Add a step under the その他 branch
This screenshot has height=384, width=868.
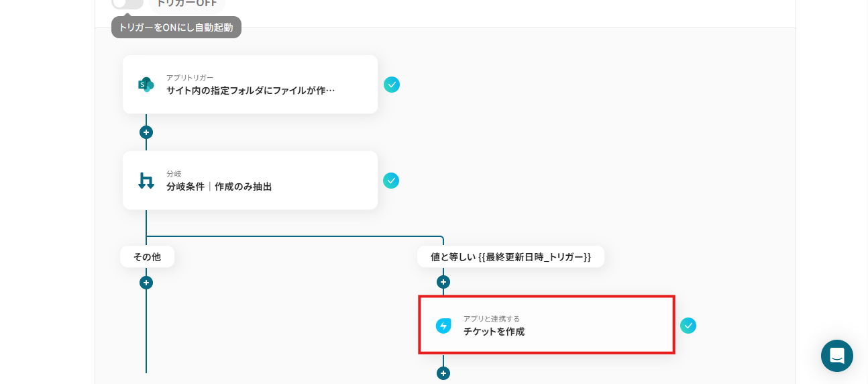(146, 283)
